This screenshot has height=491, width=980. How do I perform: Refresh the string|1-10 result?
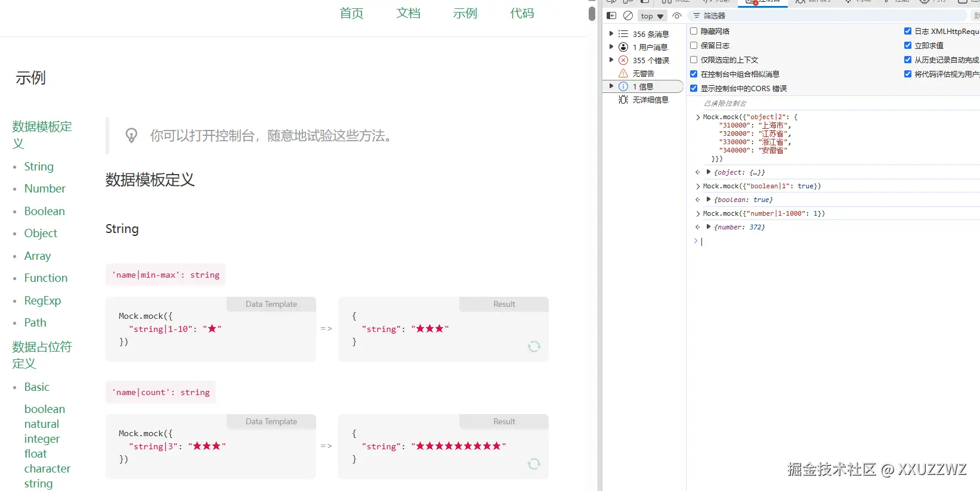[x=534, y=346]
